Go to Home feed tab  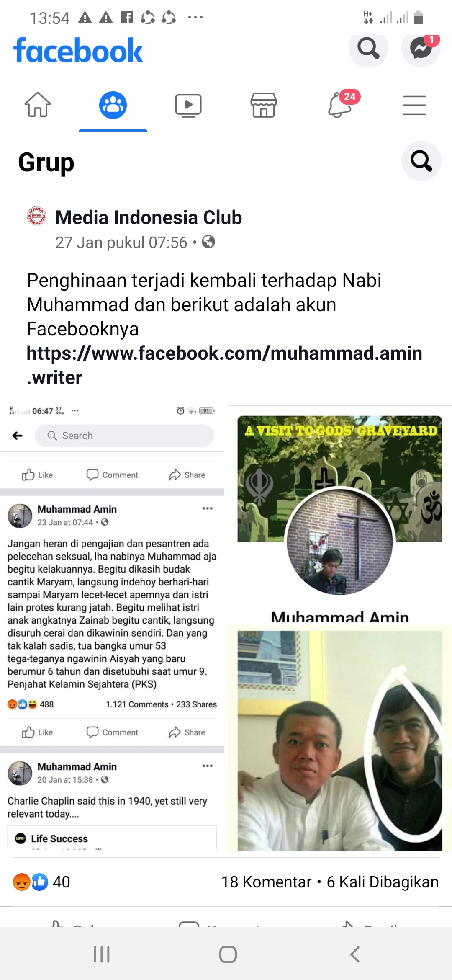click(x=38, y=105)
